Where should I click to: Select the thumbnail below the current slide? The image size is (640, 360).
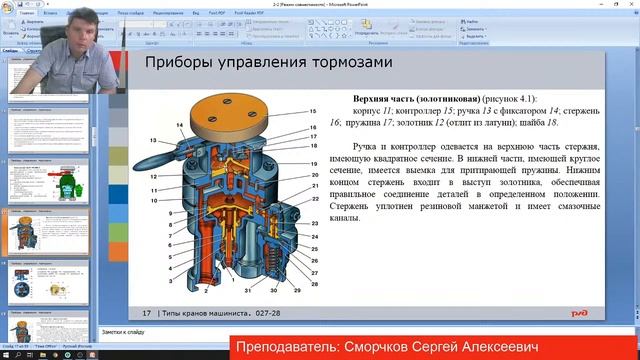(x=48, y=283)
